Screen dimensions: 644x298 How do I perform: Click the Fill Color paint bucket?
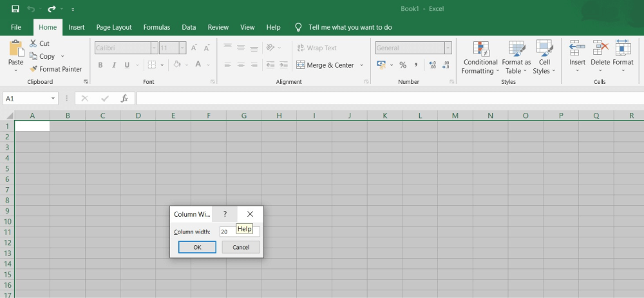[x=177, y=65]
